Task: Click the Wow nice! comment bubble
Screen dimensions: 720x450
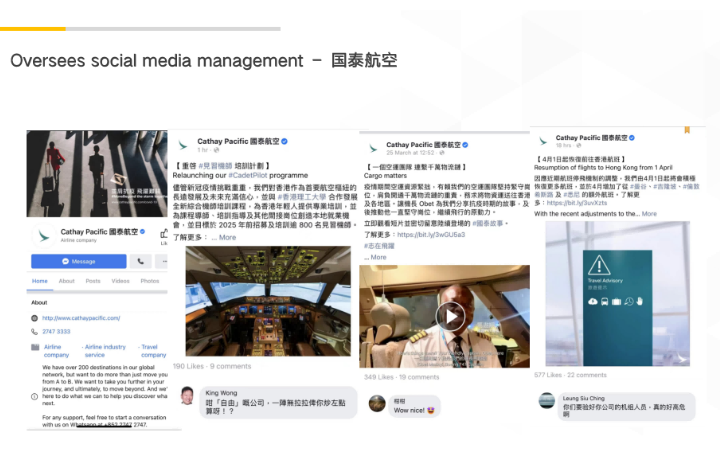Action: click(x=415, y=406)
